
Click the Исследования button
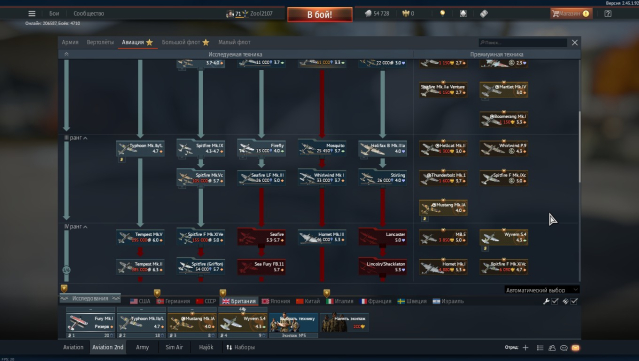pos(90,298)
